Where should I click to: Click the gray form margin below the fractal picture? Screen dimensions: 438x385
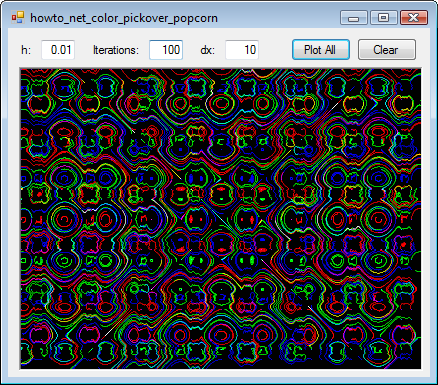221,373
